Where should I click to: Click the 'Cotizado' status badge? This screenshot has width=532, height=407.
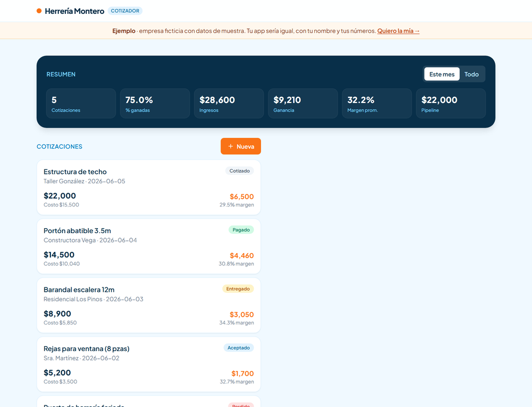pyautogui.click(x=239, y=171)
